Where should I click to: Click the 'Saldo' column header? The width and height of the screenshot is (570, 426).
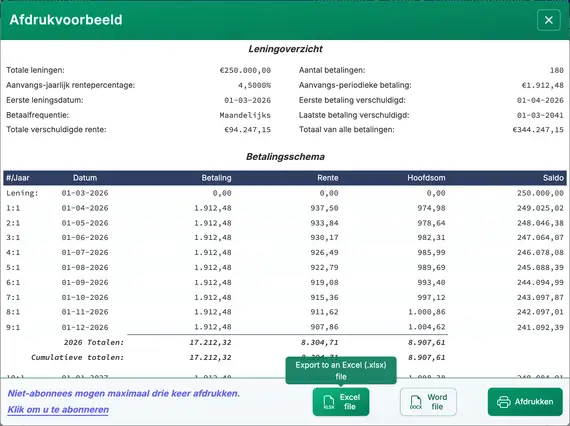553,178
